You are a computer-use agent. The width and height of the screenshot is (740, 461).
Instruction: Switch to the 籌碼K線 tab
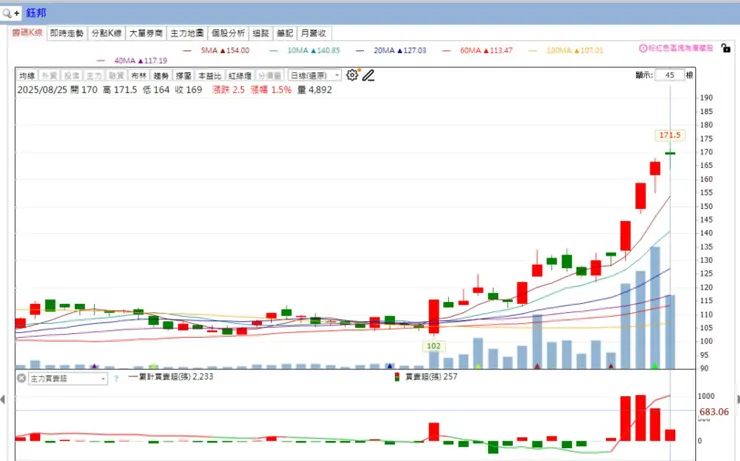click(x=27, y=33)
